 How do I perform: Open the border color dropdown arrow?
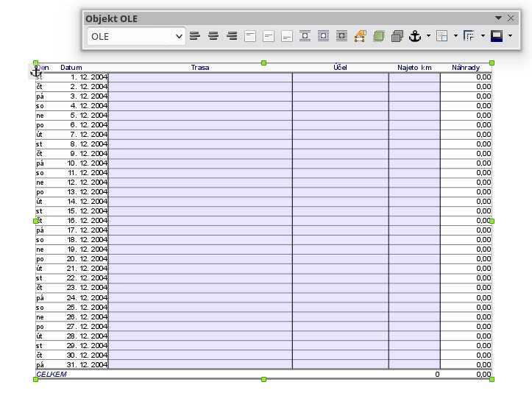coord(510,35)
